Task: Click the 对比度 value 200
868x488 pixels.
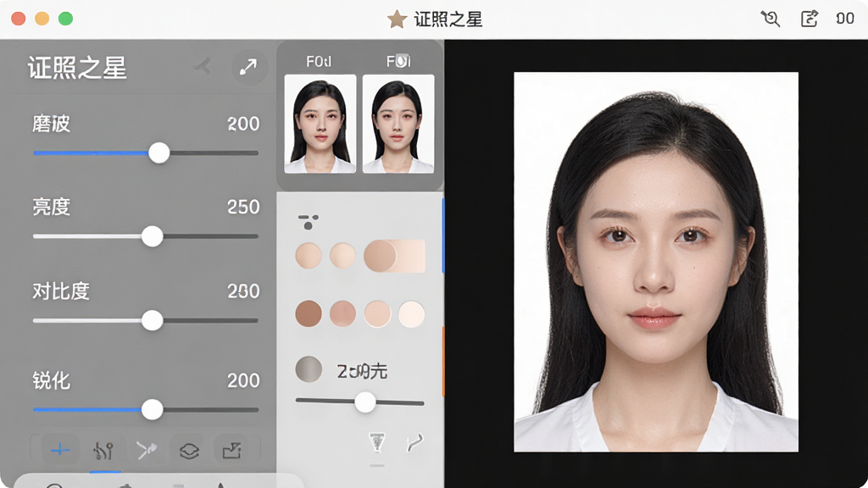Action: coord(243,291)
